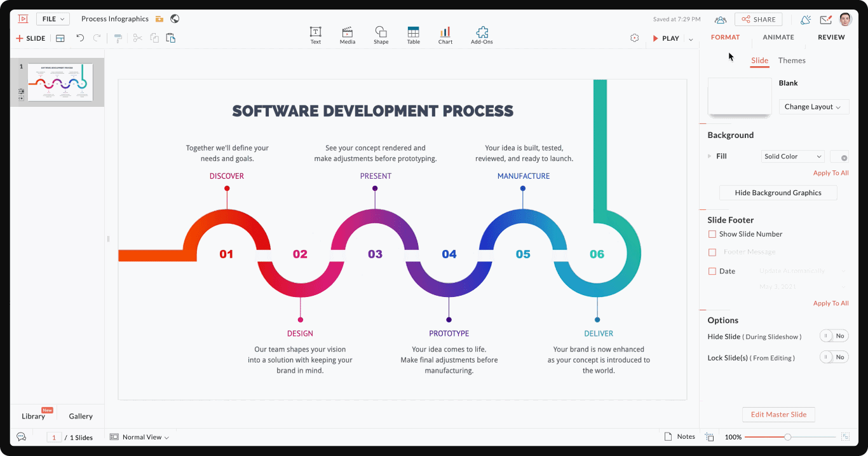Open the feedback envelope icon
This screenshot has width=868, height=456.
pyautogui.click(x=825, y=20)
